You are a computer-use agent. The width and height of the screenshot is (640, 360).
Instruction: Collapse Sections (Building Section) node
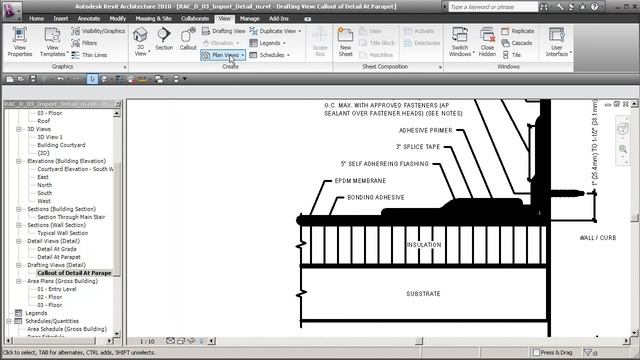pos(19,209)
